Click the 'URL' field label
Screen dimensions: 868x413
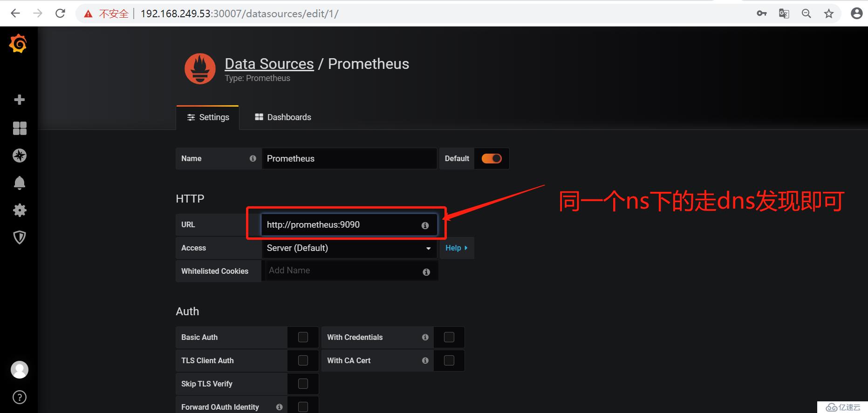click(188, 224)
